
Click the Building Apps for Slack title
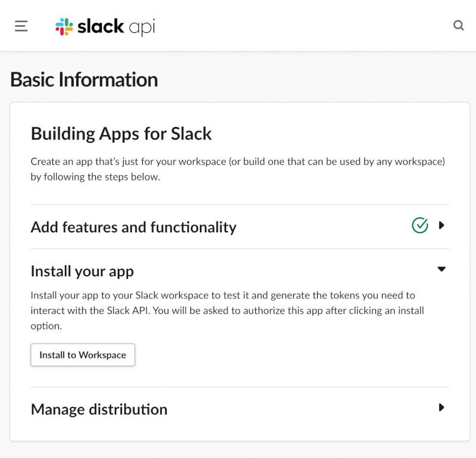121,133
